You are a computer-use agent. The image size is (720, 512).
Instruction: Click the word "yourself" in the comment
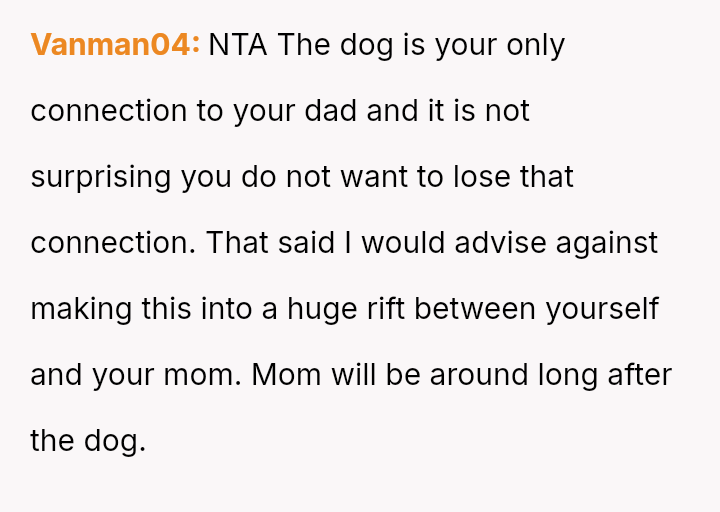point(602,309)
